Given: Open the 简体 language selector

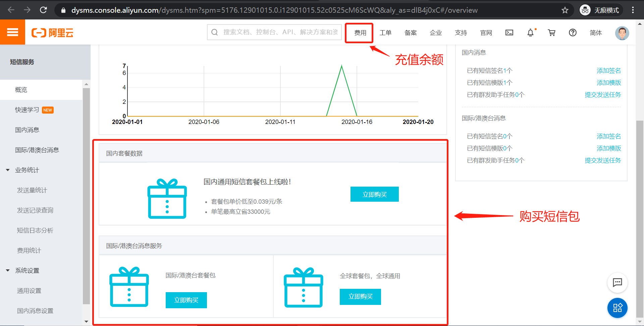Looking at the screenshot, I should [596, 32].
